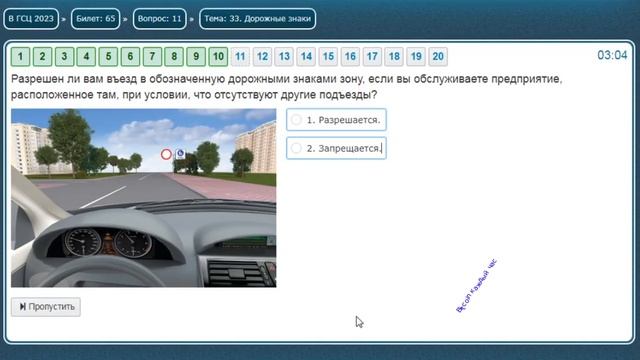Jump to question 17
Image resolution: width=640 pixels, height=360 pixels.
372,56
